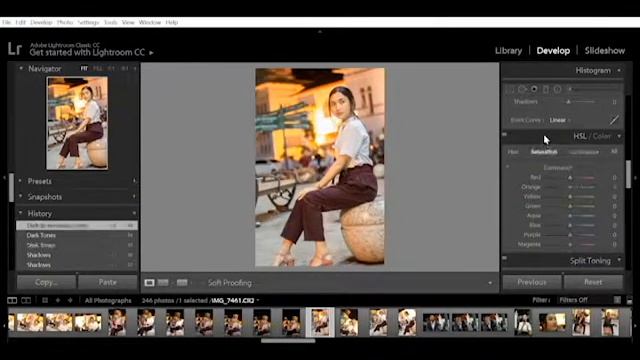Select the Graduated Filter tool
The width and height of the screenshot is (640, 360).
pyautogui.click(x=546, y=89)
